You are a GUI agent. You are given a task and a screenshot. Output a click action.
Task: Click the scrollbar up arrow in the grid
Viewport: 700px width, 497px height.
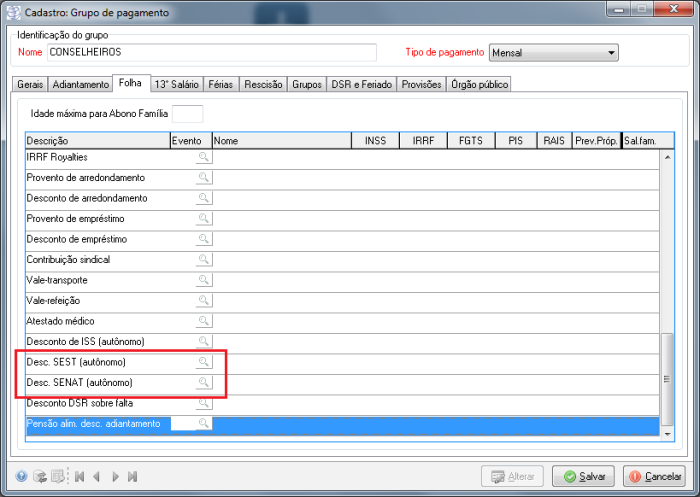(x=667, y=156)
